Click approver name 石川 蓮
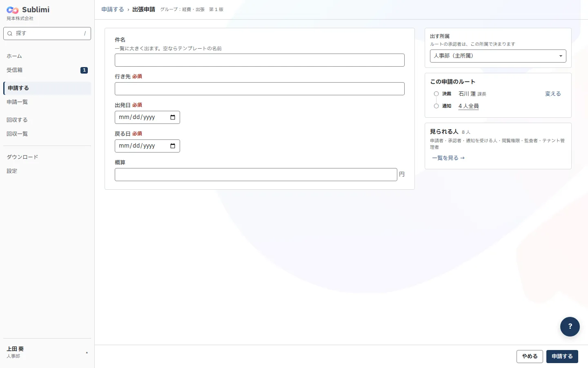The height and width of the screenshot is (368, 588). (x=467, y=94)
